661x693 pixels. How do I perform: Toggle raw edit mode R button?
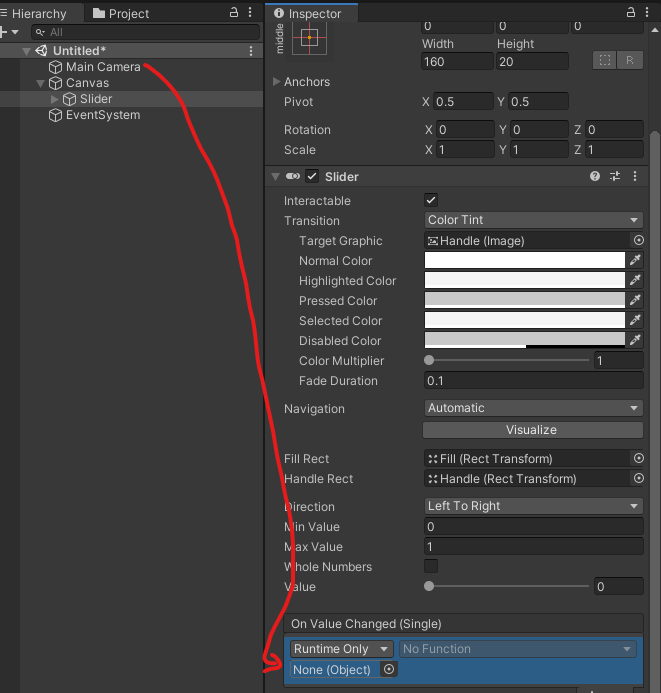point(630,60)
